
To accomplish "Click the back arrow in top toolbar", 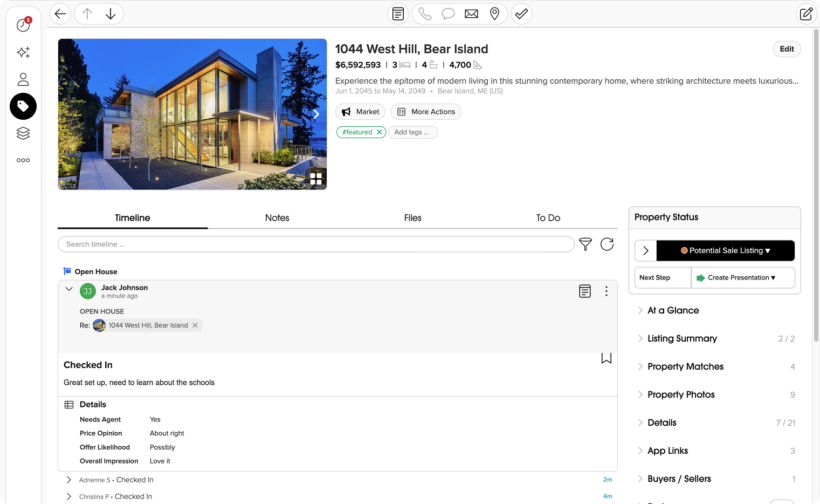I will click(x=61, y=14).
